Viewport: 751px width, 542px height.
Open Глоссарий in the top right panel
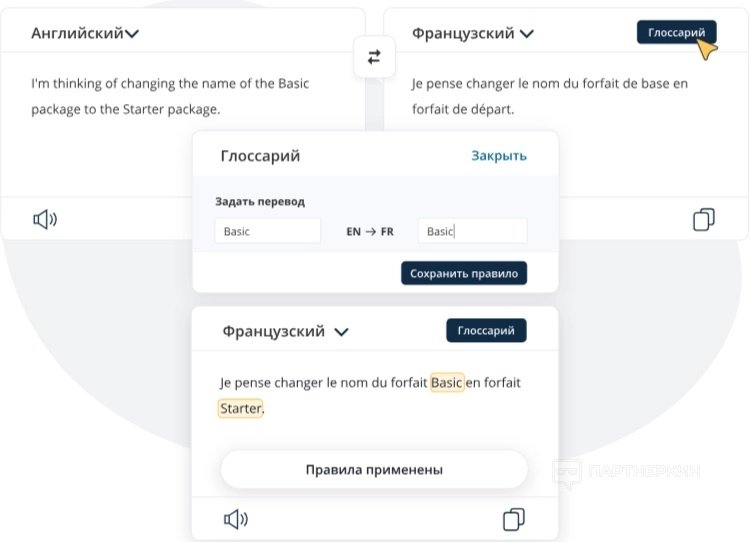[x=676, y=33]
